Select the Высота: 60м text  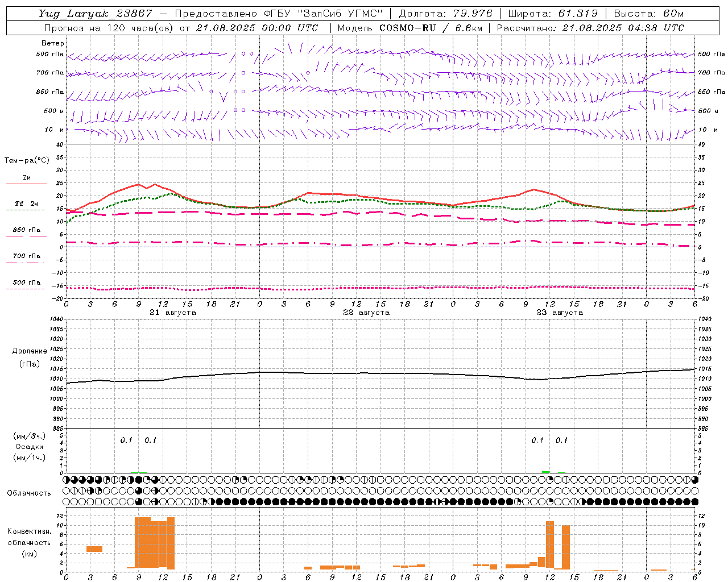coord(648,14)
